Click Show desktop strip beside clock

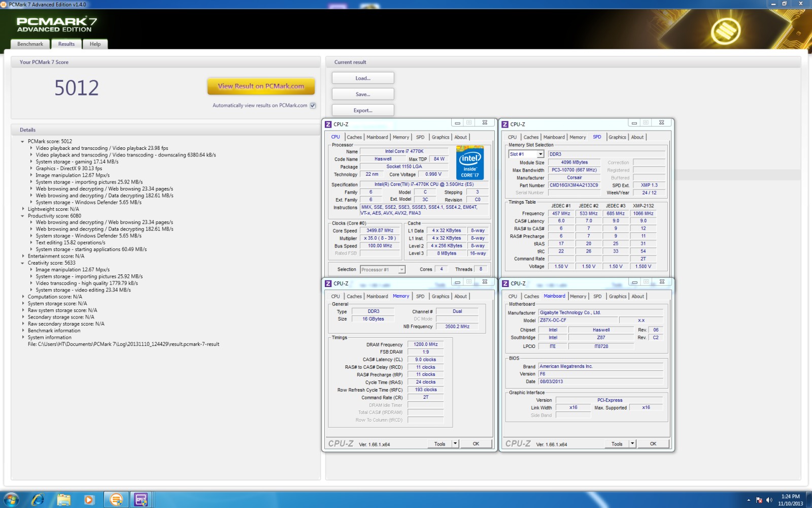point(809,500)
